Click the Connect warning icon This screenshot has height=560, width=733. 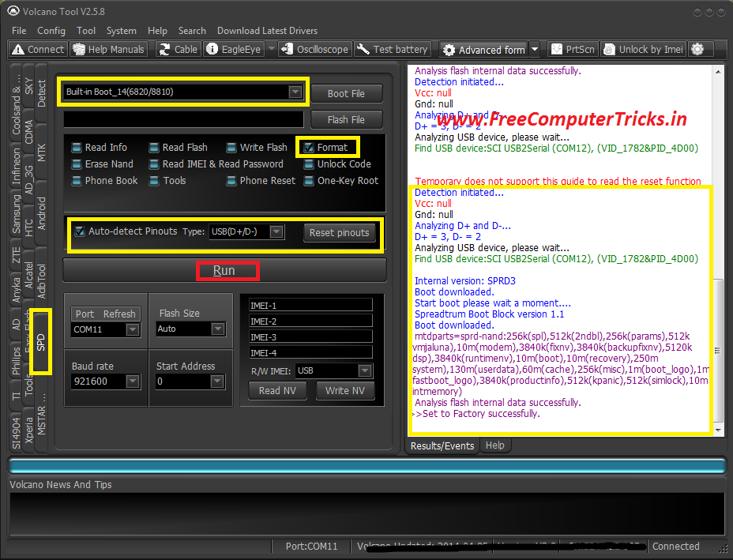(x=17, y=49)
